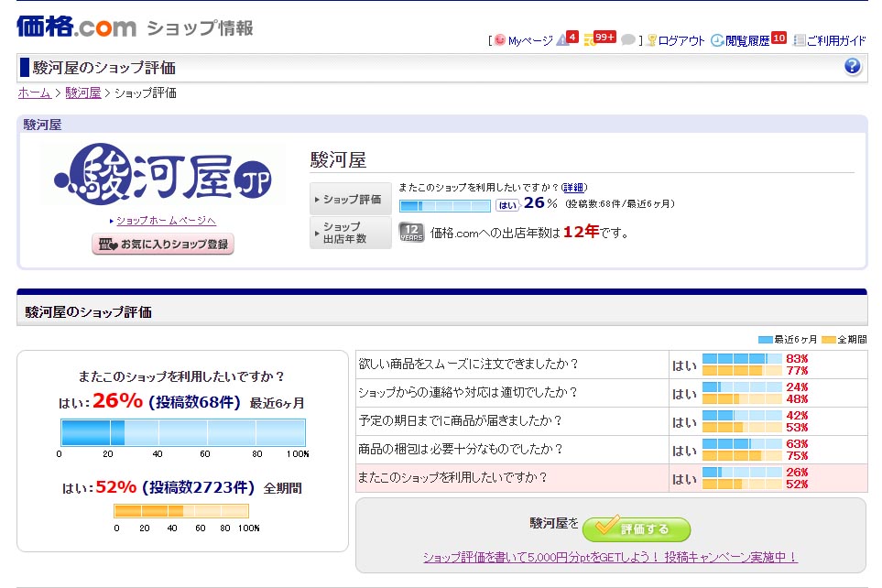Viewport: 882px width, 588px height.
Task: Click the guide book icon beside ご利用ガイド
Action: tap(799, 40)
